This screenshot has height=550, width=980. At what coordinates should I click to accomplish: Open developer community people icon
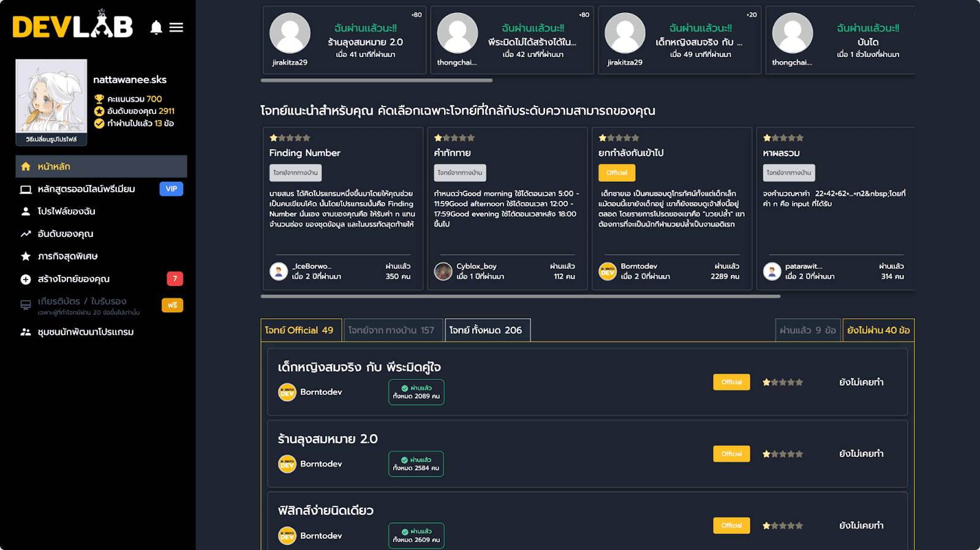coord(26,332)
